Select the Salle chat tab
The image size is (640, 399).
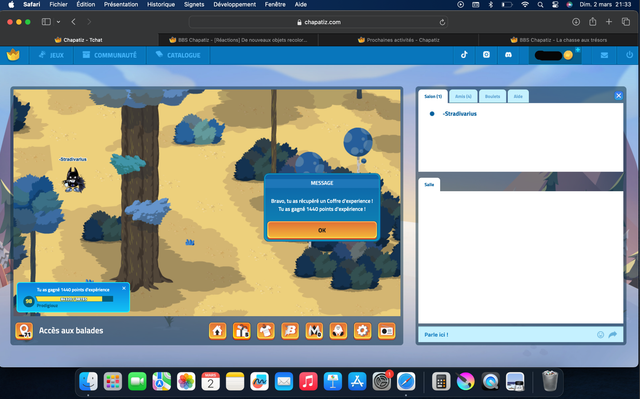click(429, 184)
